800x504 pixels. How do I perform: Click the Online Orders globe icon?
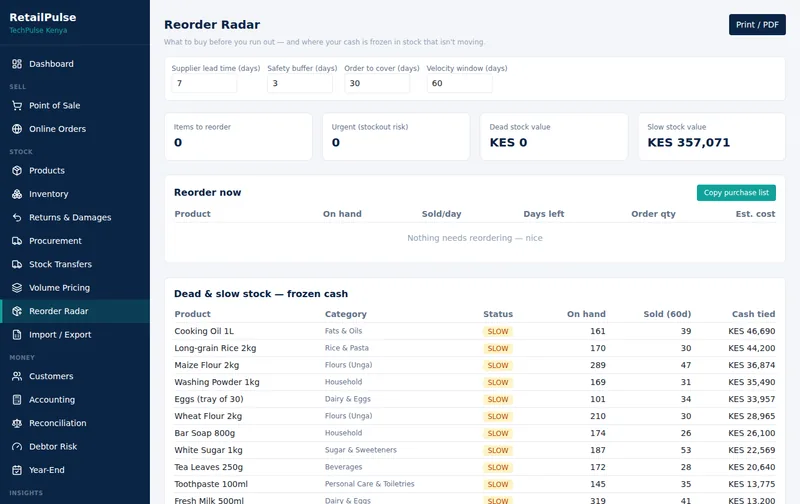17,129
